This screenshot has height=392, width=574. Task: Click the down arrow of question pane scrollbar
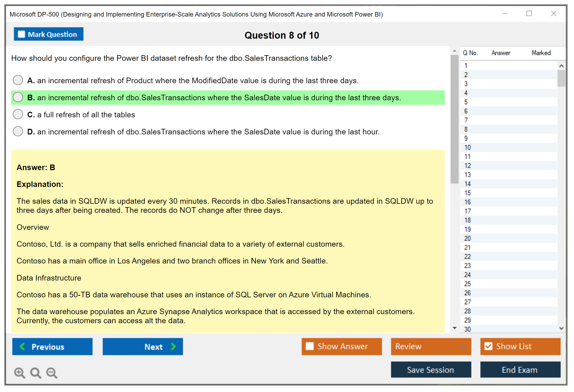(x=454, y=328)
